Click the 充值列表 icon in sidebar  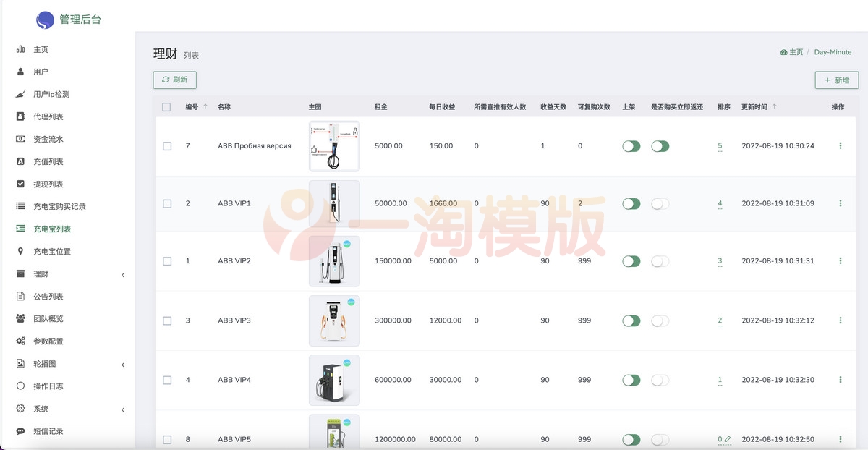pos(20,161)
